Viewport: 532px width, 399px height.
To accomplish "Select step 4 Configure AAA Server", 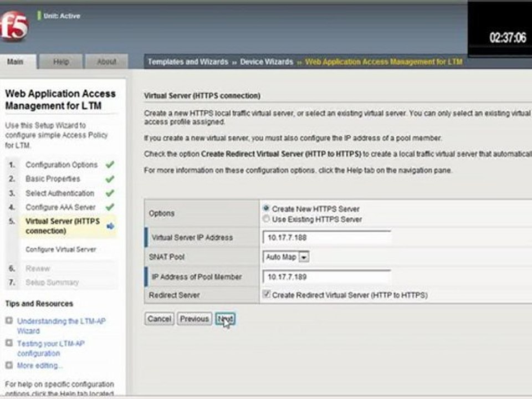I will tap(61, 207).
